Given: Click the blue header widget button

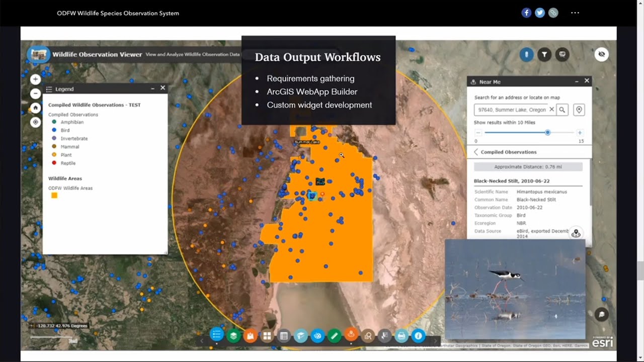Looking at the screenshot, I should (x=526, y=54).
